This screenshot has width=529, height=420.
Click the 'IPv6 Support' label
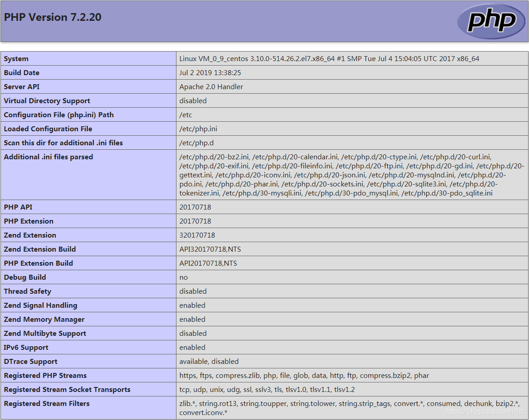pyautogui.click(x=26, y=348)
